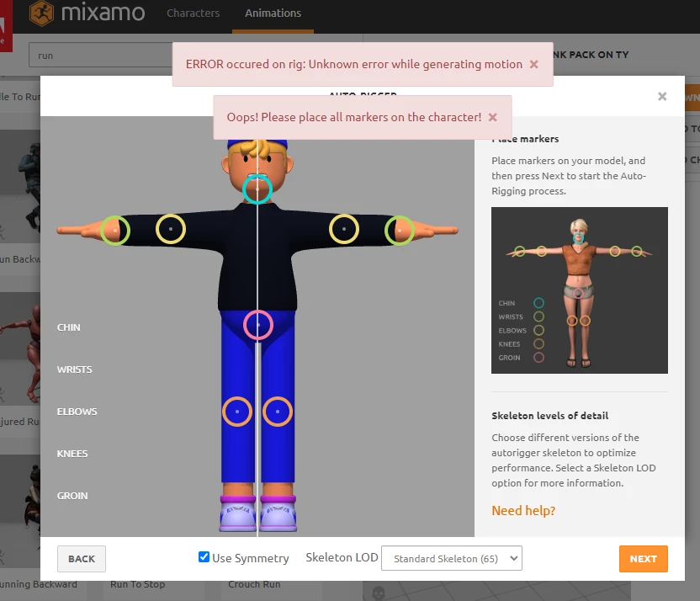Select the yellow elbow marker on right arm
700x601 pixels.
[x=344, y=229]
